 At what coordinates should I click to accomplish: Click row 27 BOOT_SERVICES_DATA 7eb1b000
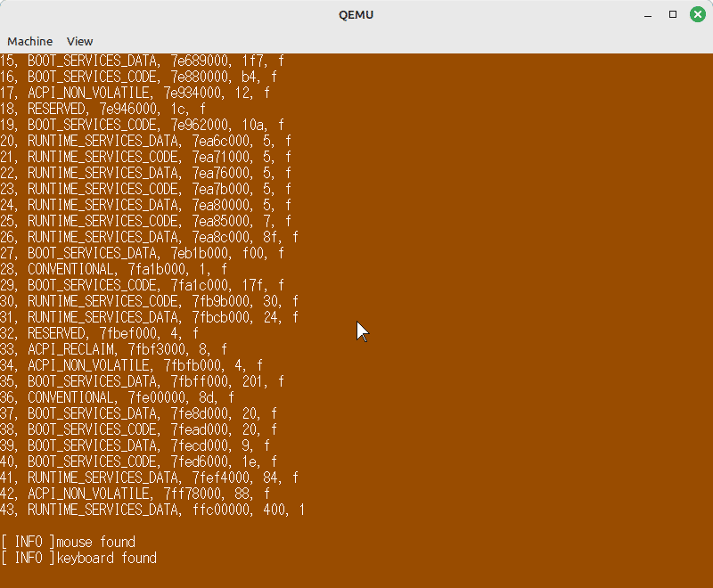point(142,254)
